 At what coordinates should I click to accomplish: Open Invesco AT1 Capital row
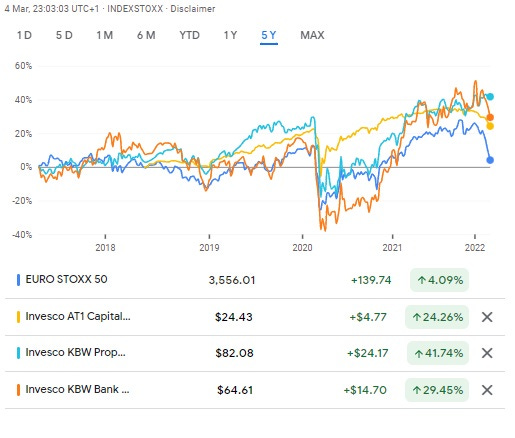coord(255,317)
